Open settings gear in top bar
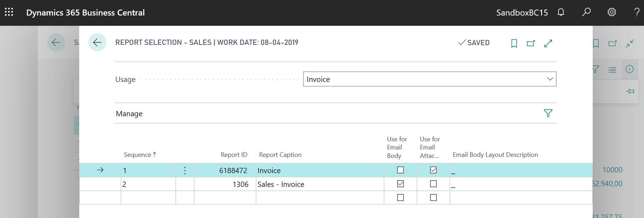The width and height of the screenshot is (644, 218). coord(612,12)
